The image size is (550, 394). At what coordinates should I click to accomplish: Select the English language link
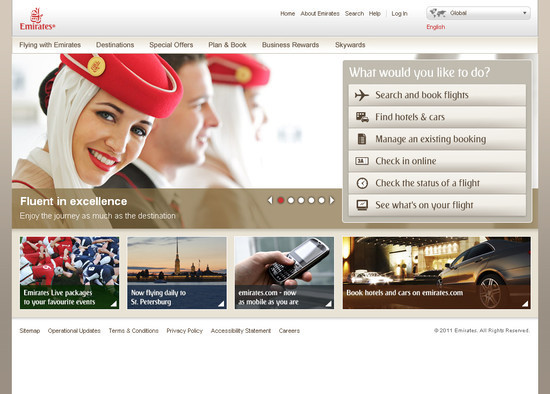click(436, 27)
